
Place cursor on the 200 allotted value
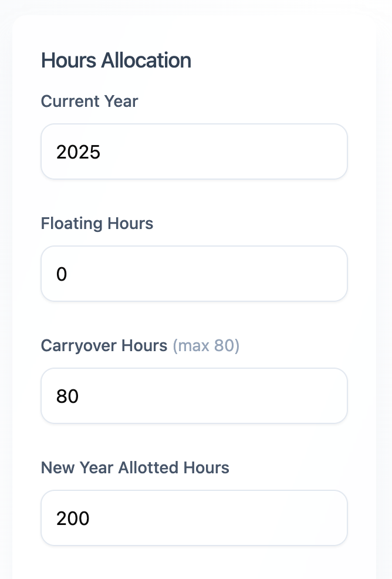coord(73,519)
